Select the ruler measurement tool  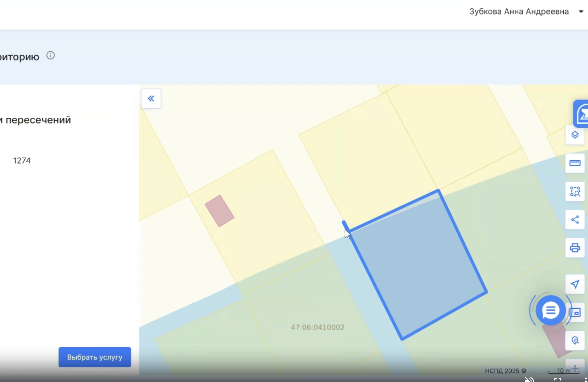575,163
